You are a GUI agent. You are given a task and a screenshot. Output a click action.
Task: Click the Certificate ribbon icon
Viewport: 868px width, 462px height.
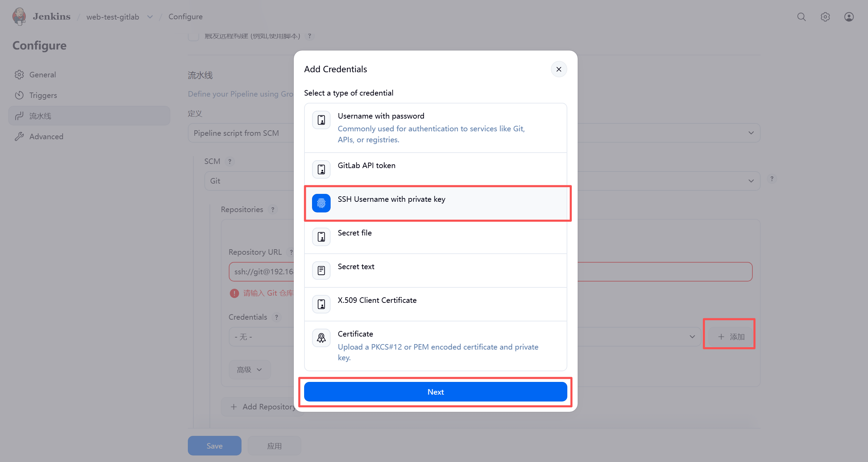pos(321,338)
